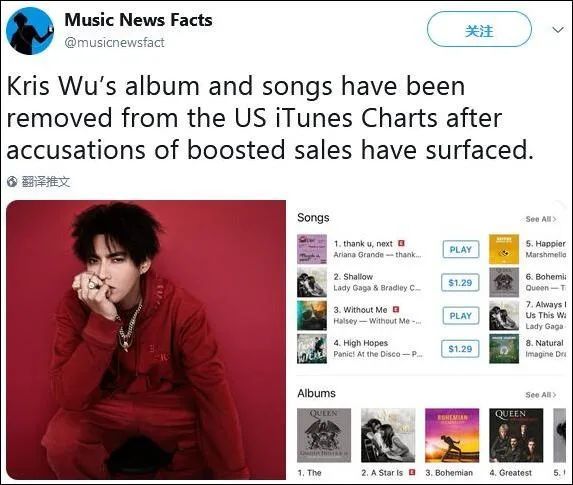Click the $1.29 button for High Hopes
This screenshot has width=573, height=485.
(460, 349)
